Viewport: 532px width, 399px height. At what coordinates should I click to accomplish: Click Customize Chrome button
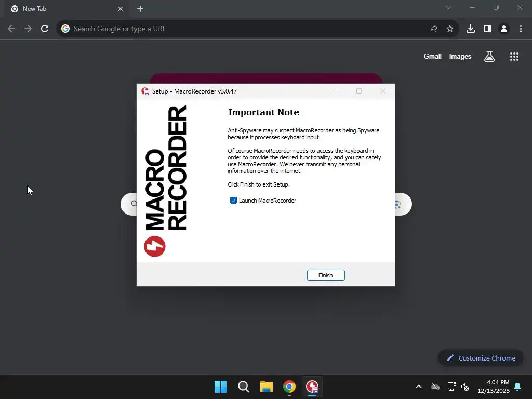pos(481,358)
